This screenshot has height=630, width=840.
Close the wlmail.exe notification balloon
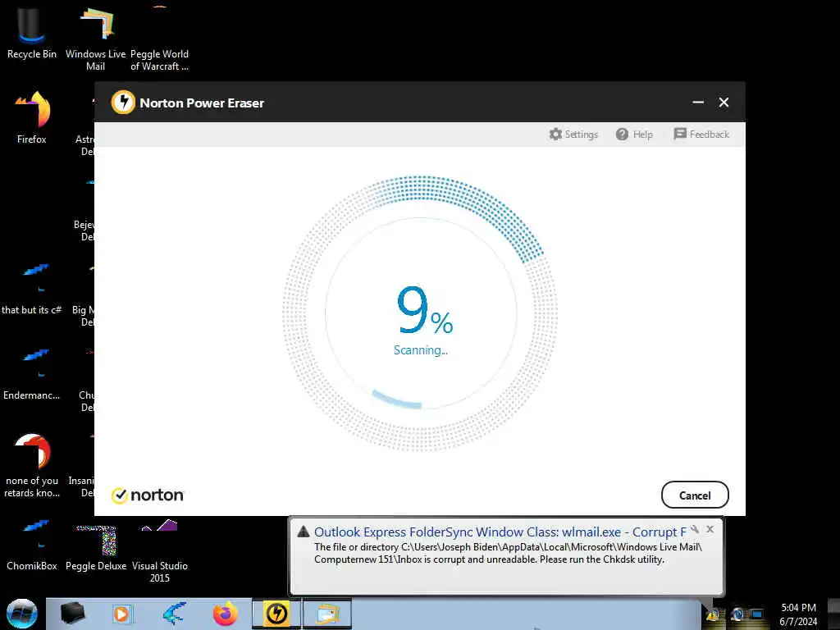pyautogui.click(x=710, y=529)
